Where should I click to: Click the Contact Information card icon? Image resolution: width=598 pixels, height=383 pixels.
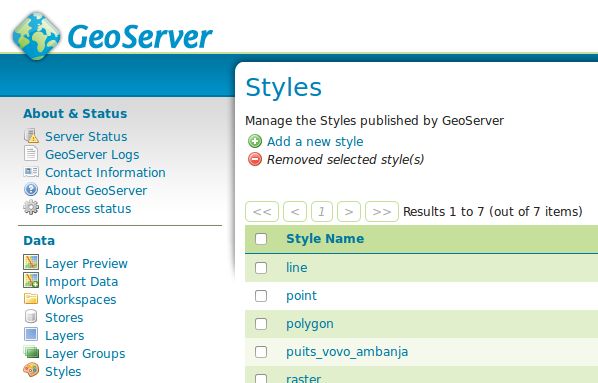(31, 172)
